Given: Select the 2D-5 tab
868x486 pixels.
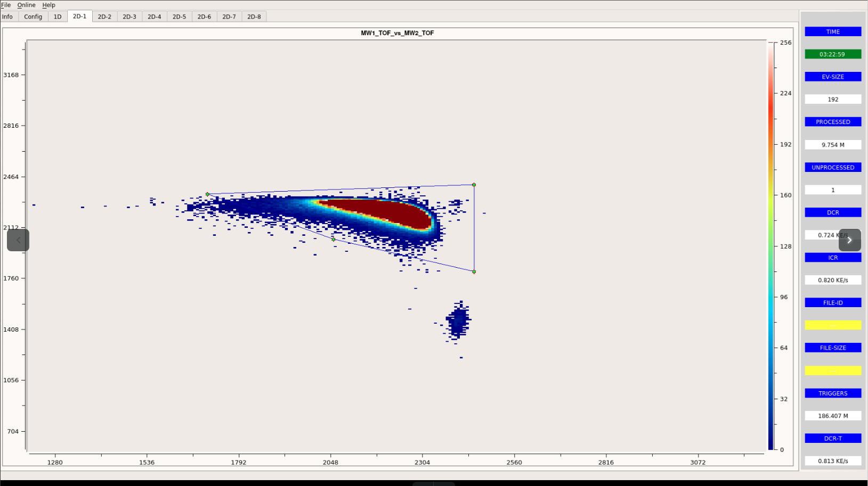Looking at the screenshot, I should (180, 17).
